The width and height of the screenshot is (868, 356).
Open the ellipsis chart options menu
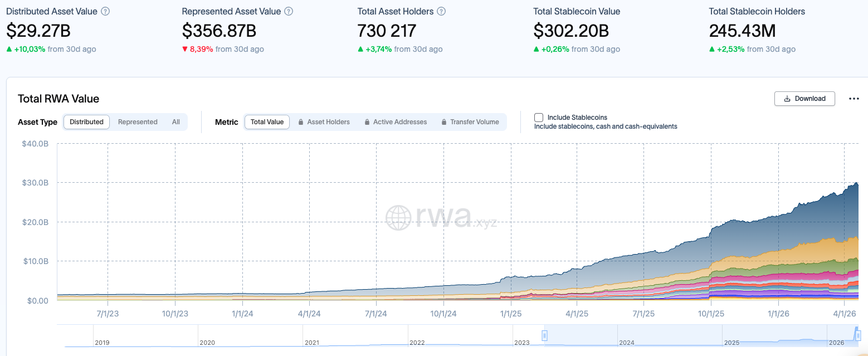pyautogui.click(x=854, y=99)
